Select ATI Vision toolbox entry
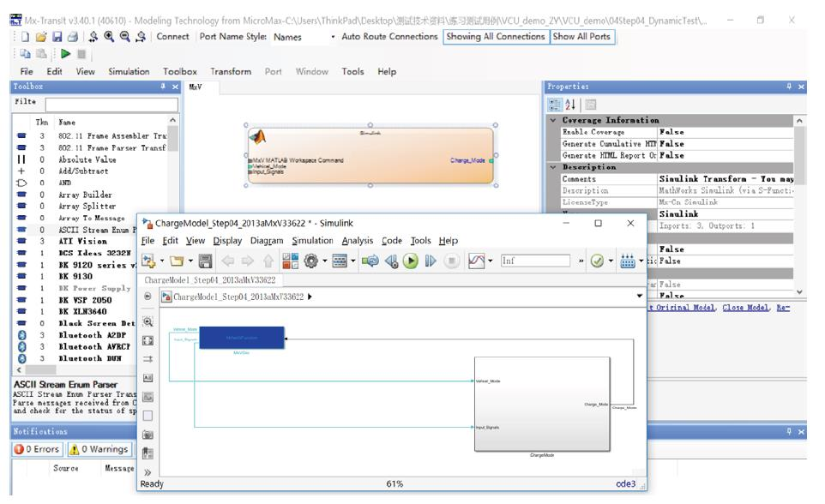Screen dimensions: 825x504 pyautogui.click(x=82, y=242)
